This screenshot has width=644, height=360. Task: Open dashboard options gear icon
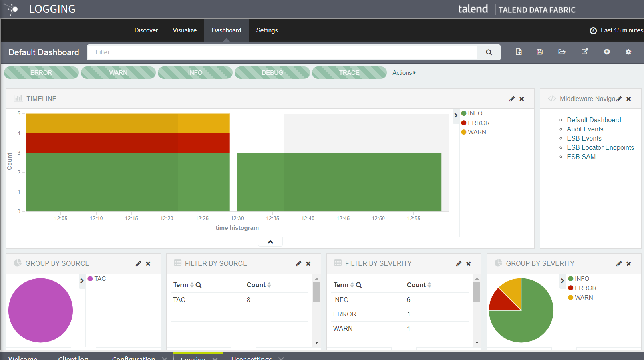click(x=628, y=52)
